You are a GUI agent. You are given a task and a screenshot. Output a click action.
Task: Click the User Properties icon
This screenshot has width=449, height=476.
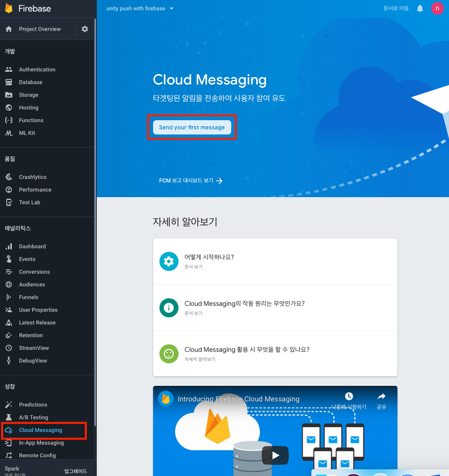(9, 310)
